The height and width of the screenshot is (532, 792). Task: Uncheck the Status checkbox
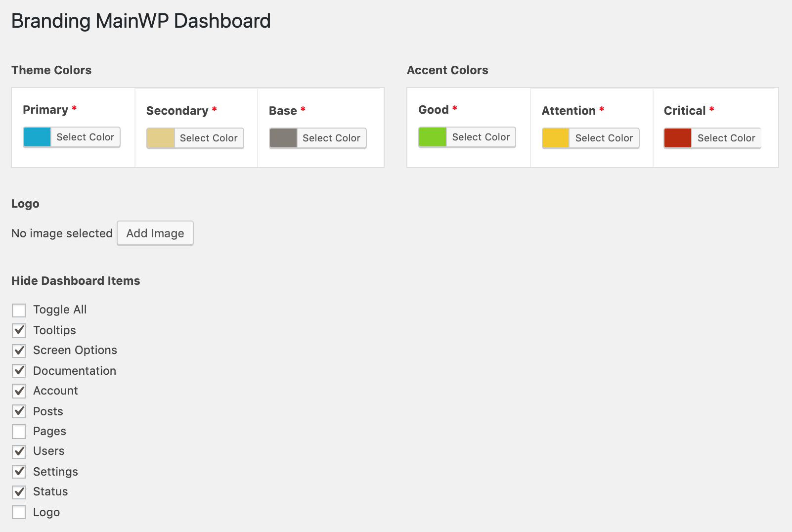[19, 492]
